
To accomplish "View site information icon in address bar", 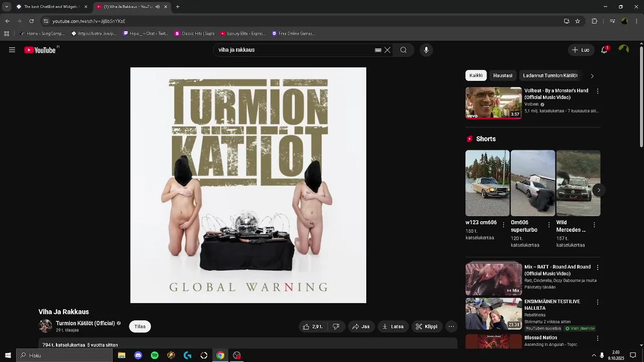I will 46,21.
